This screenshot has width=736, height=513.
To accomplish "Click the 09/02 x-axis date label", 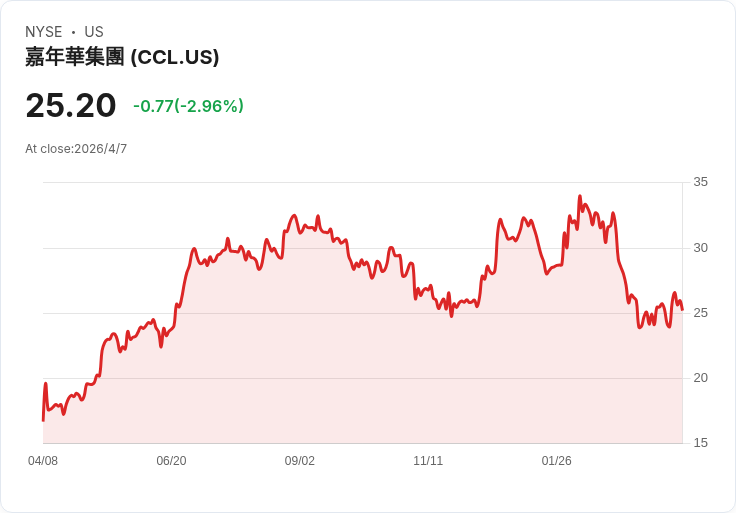I will coord(299,461).
